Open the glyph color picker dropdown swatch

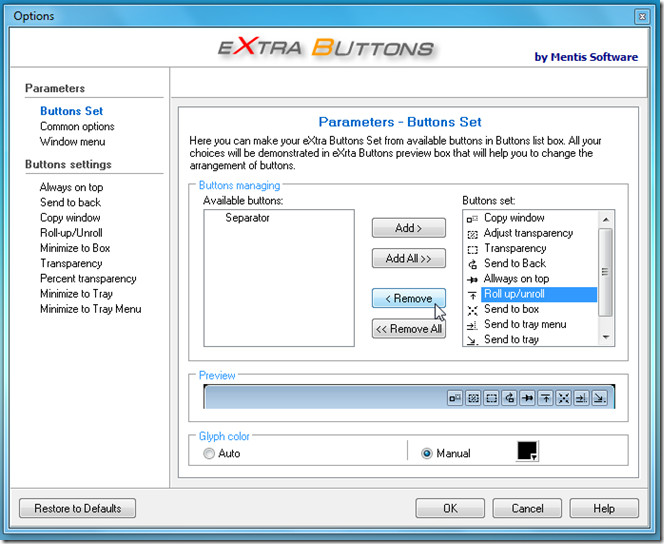point(528,451)
